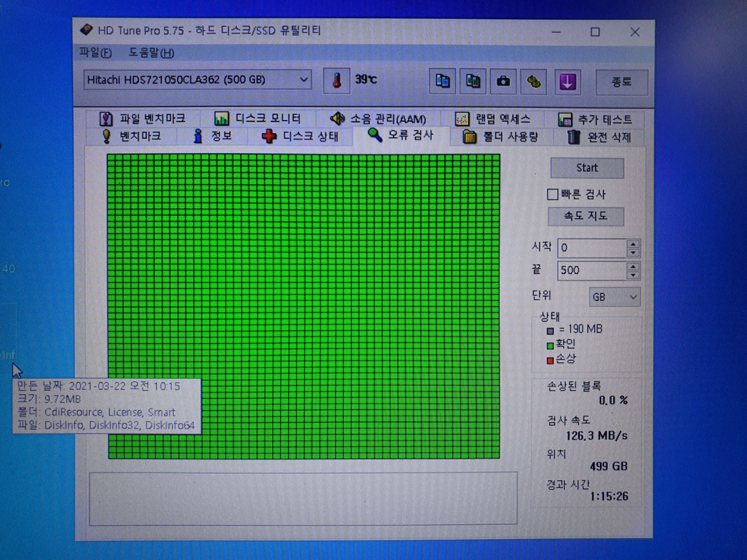
Task: Click the 속도 지도 button
Action: [586, 216]
